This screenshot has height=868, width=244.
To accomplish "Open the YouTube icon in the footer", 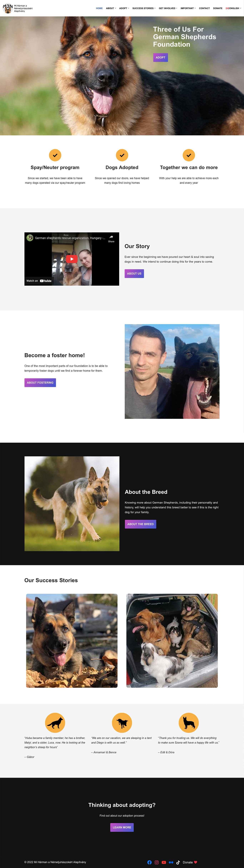I will click(164, 862).
